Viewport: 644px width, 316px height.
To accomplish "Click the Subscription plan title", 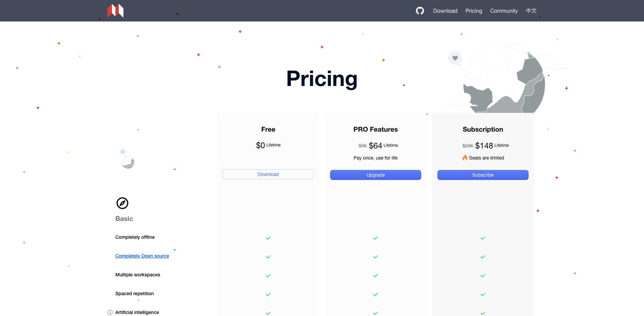I will pyautogui.click(x=483, y=129).
